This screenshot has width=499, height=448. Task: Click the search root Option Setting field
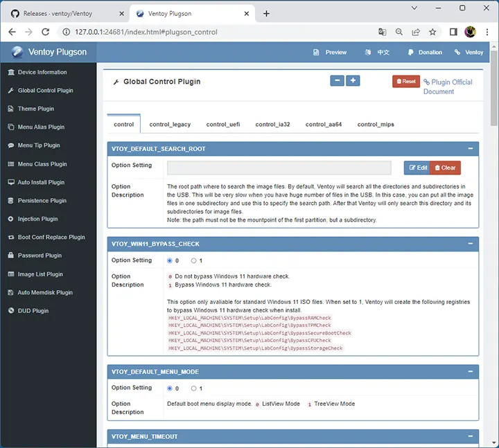point(279,168)
